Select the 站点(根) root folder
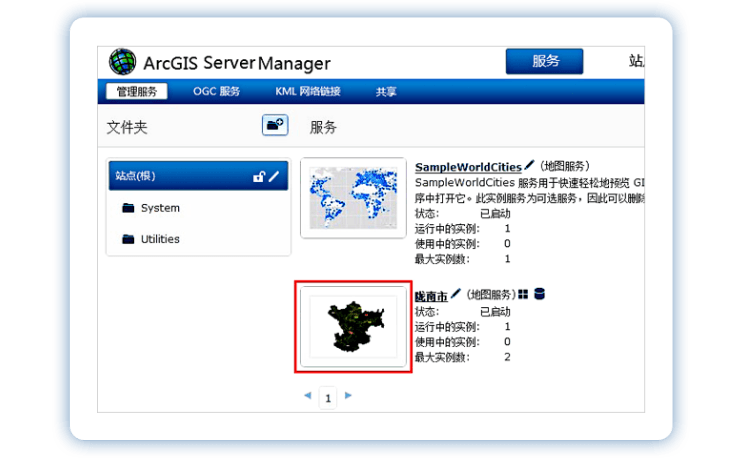742x458 pixels. tap(198, 176)
